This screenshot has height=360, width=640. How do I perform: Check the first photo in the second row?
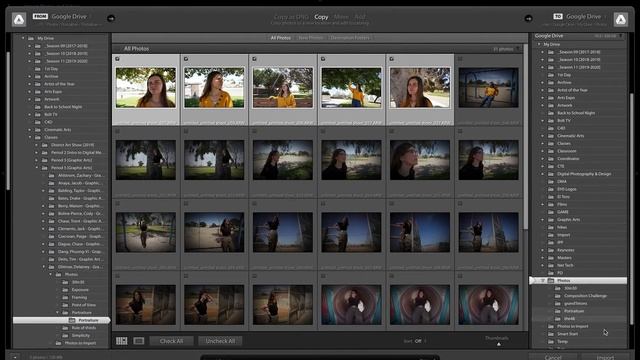(x=117, y=131)
